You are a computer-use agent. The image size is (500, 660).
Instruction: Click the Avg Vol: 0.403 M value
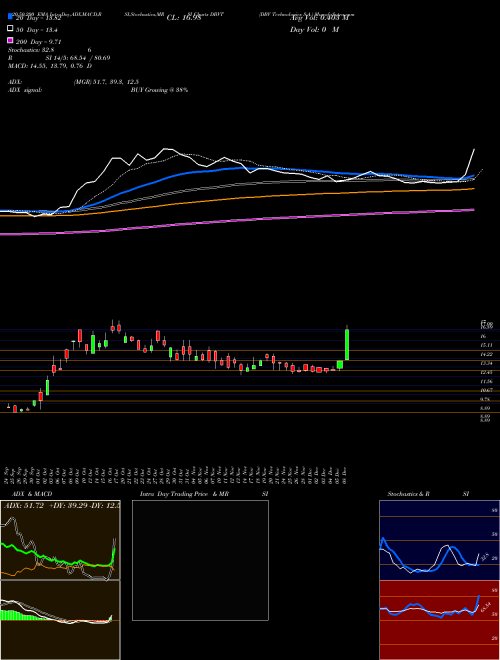(319, 18)
